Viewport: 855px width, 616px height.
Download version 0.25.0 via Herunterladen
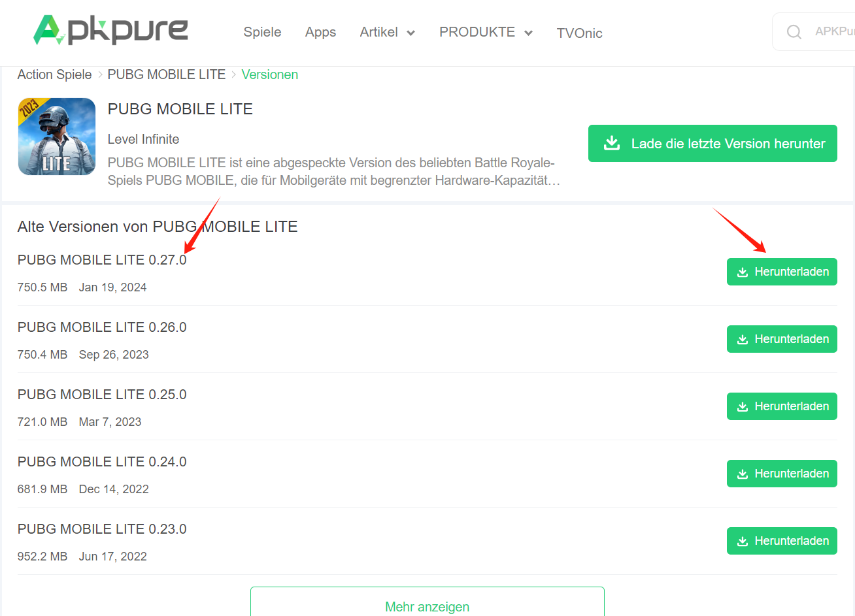pyautogui.click(x=782, y=406)
